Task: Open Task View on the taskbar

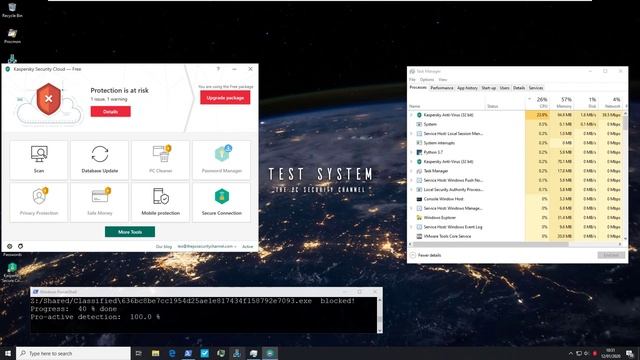Action: click(139, 353)
